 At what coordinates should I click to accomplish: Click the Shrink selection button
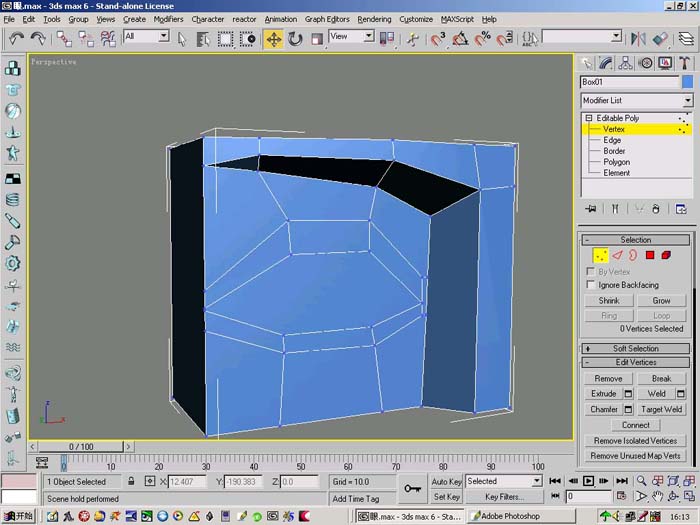(x=609, y=300)
